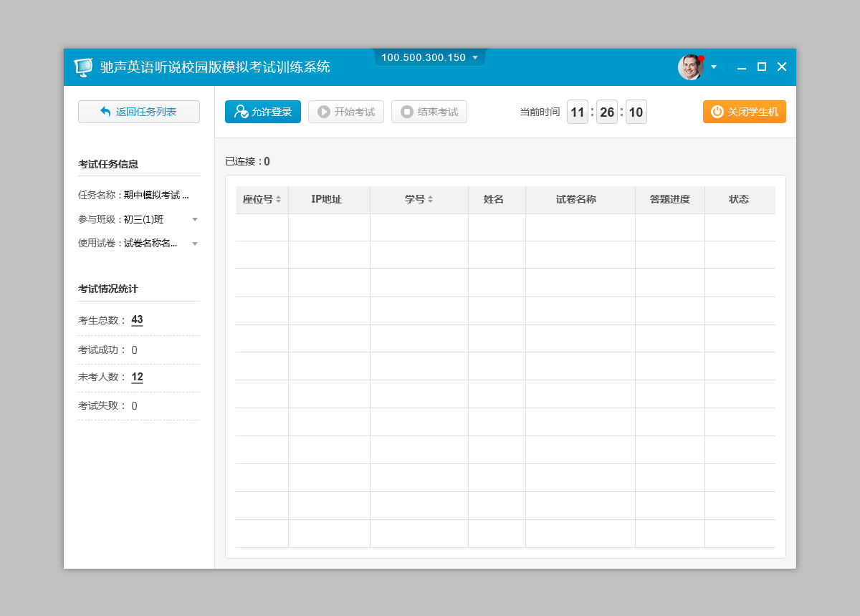Click 返回任务列表 button
Screen dimensions: 860x616
(x=139, y=112)
